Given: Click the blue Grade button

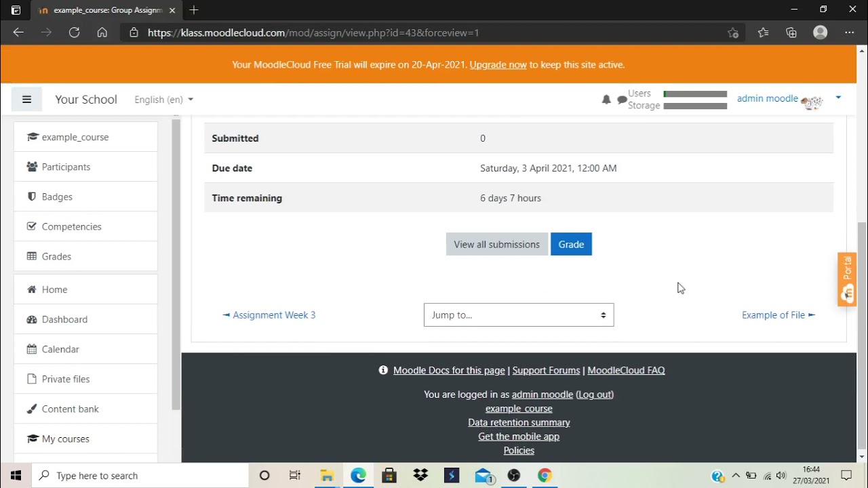Looking at the screenshot, I should (571, 245).
